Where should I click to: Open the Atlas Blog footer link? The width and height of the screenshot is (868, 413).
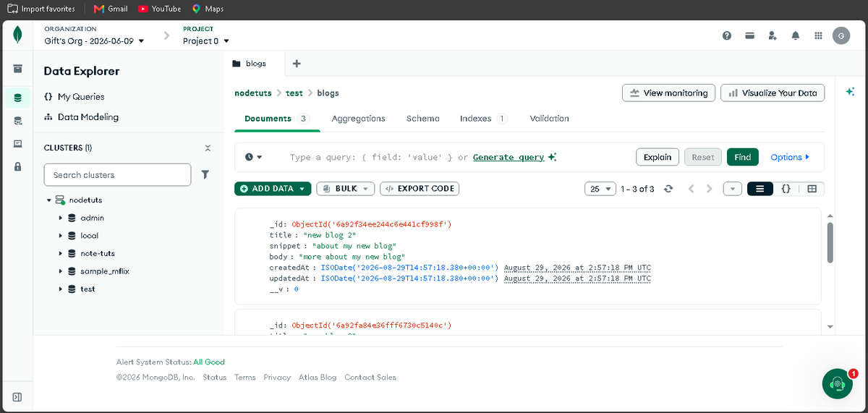coord(318,377)
